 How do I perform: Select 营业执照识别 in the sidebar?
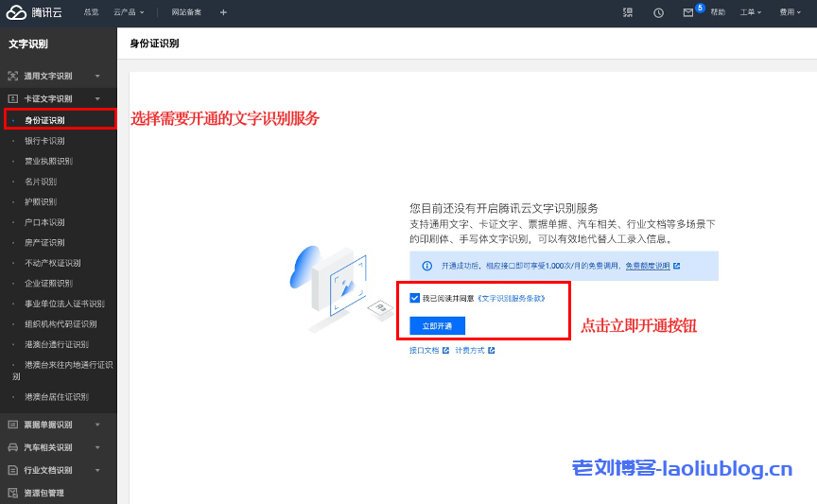click(x=48, y=162)
